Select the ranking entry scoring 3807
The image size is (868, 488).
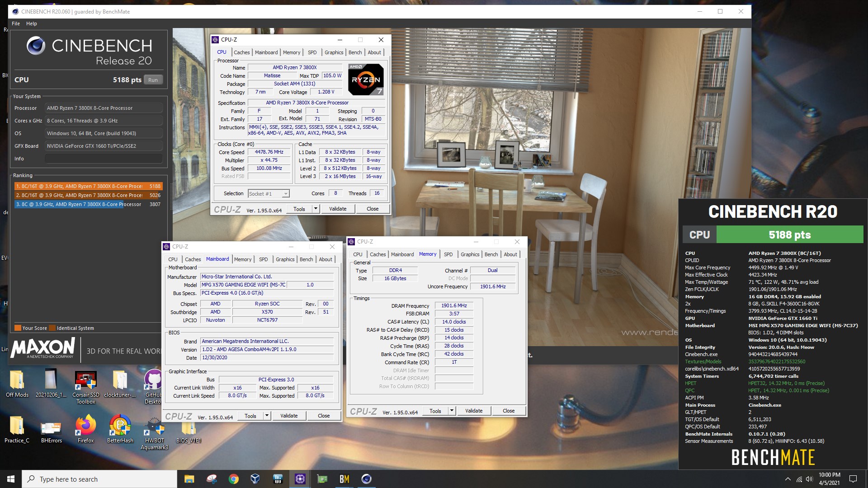[88, 204]
